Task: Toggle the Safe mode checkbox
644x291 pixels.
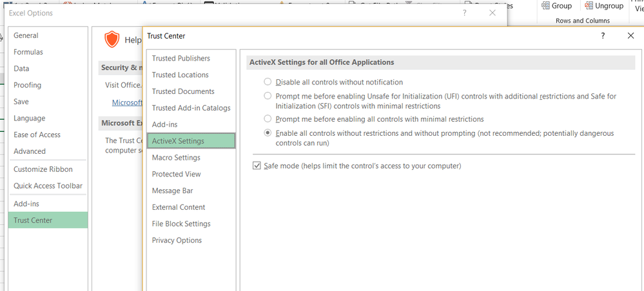Action: tap(257, 166)
